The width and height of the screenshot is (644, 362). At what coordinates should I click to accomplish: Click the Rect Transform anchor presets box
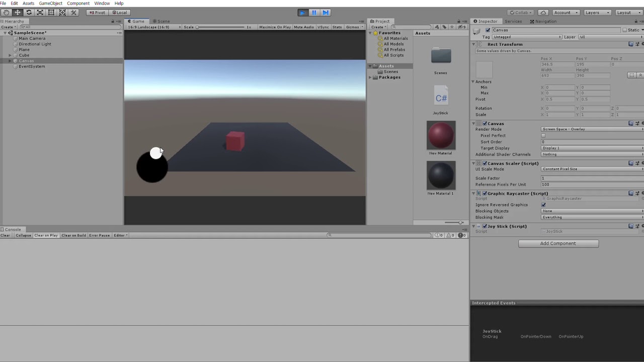coord(484,70)
